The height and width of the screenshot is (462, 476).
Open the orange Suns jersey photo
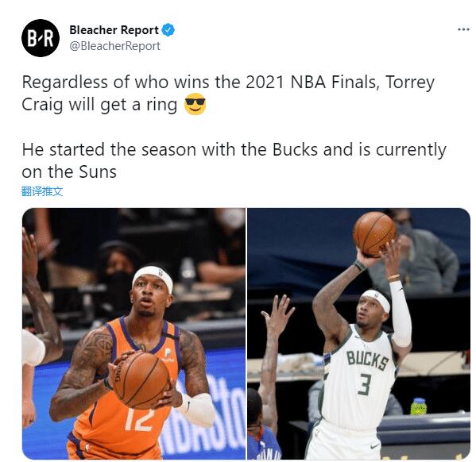point(134,333)
